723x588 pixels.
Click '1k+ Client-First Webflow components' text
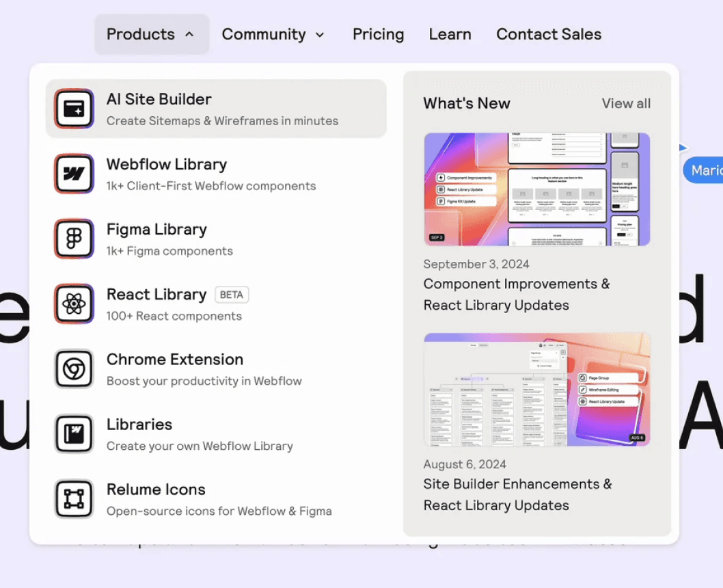point(211,186)
